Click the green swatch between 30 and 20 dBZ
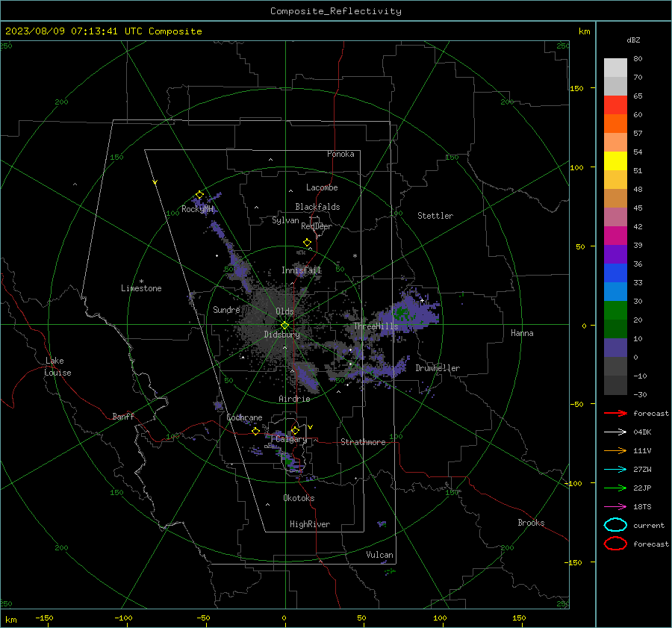The image size is (672, 628). pos(615,311)
